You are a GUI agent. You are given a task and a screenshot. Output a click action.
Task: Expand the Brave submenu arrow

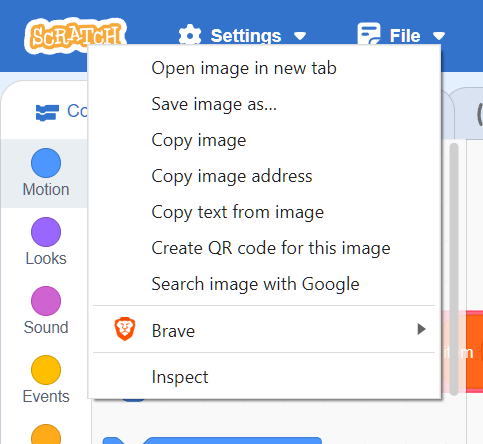click(x=421, y=329)
